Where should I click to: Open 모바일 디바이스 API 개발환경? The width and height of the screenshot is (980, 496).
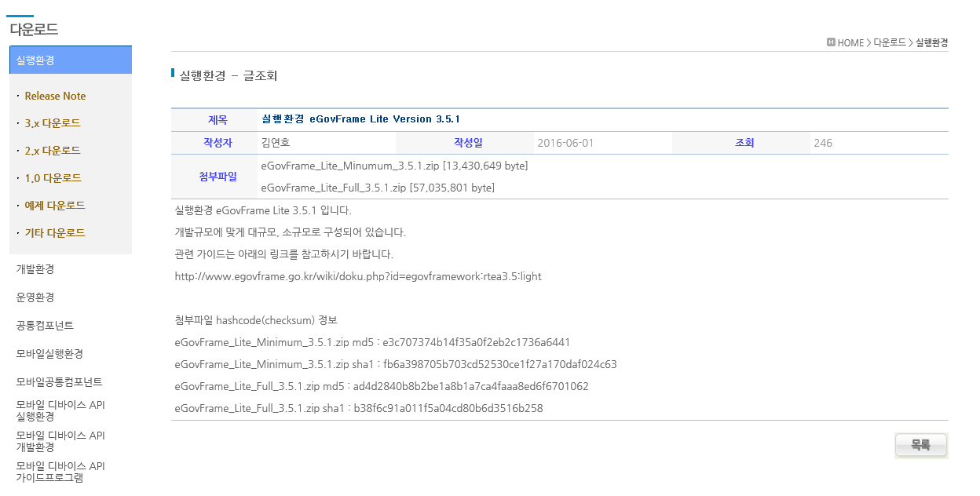60,441
